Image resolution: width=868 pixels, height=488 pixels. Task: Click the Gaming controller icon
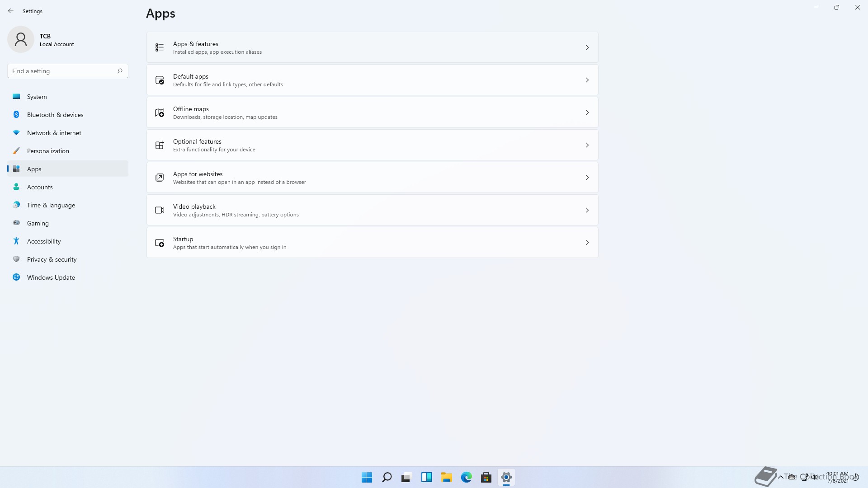[16, 223]
